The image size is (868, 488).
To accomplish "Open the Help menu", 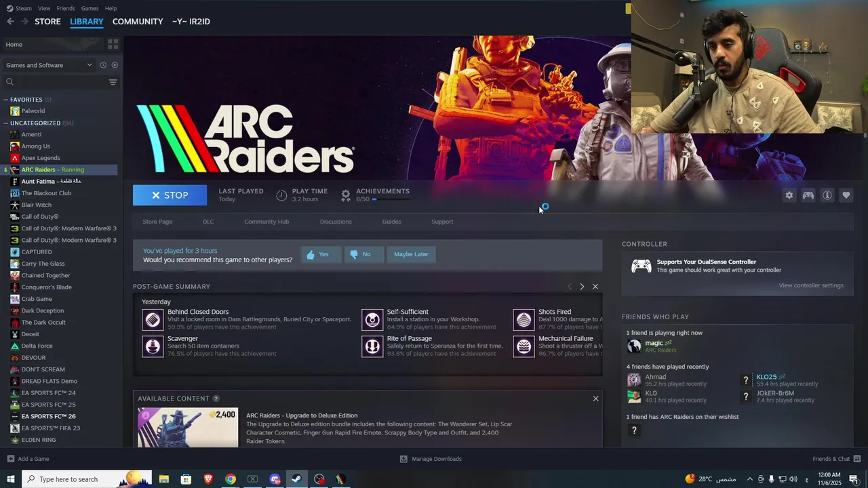I will pos(111,8).
